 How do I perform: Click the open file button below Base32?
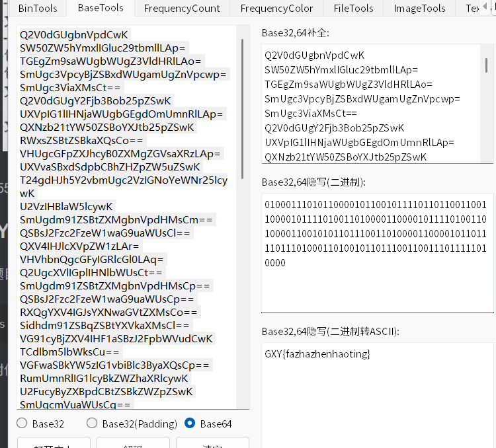coord(53,443)
